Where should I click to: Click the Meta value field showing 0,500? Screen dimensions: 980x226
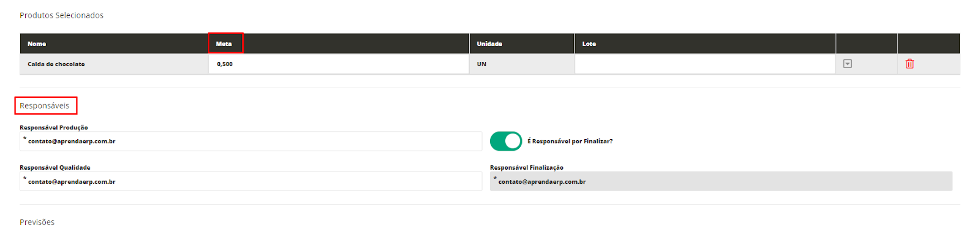coord(339,64)
